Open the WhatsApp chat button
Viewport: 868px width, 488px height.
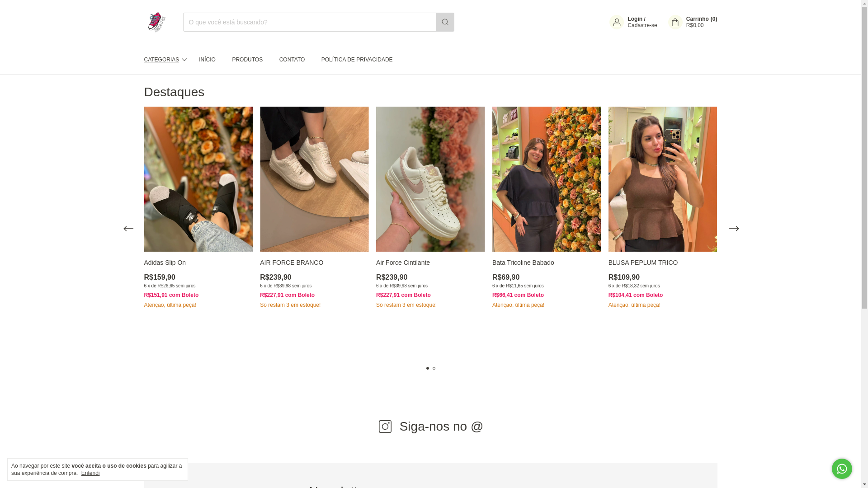[x=842, y=469]
